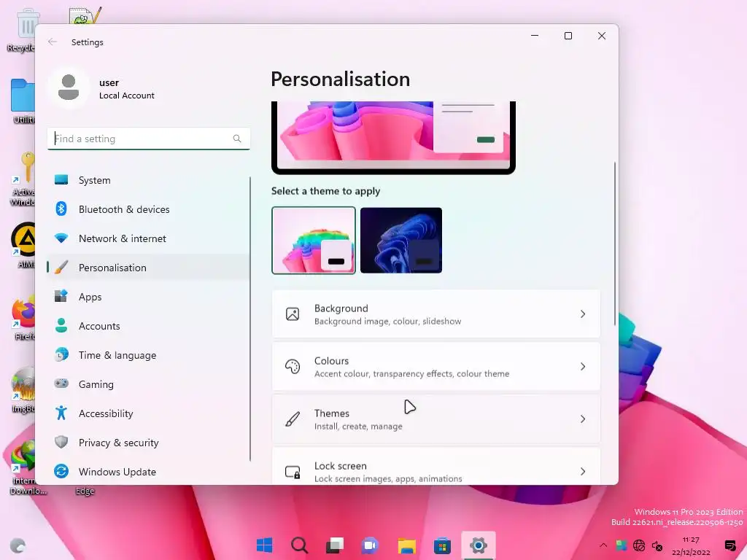Click the Apps icon in sidebar
Screen dimensions: 747x560
click(61, 296)
